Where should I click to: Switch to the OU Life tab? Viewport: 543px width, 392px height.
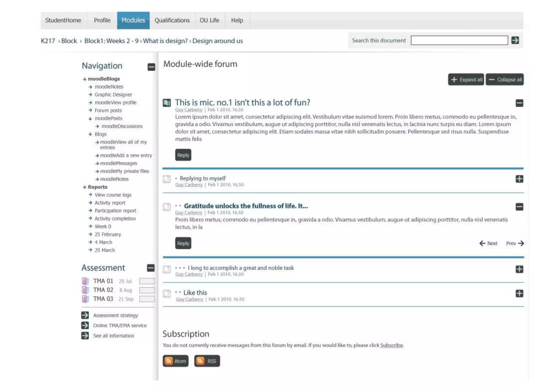point(209,20)
